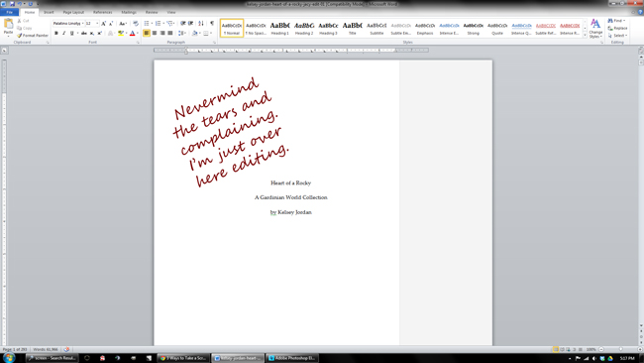Screen dimensions: 644x363
Task: Open the Paragraph dialog launcher
Action: 214,43
